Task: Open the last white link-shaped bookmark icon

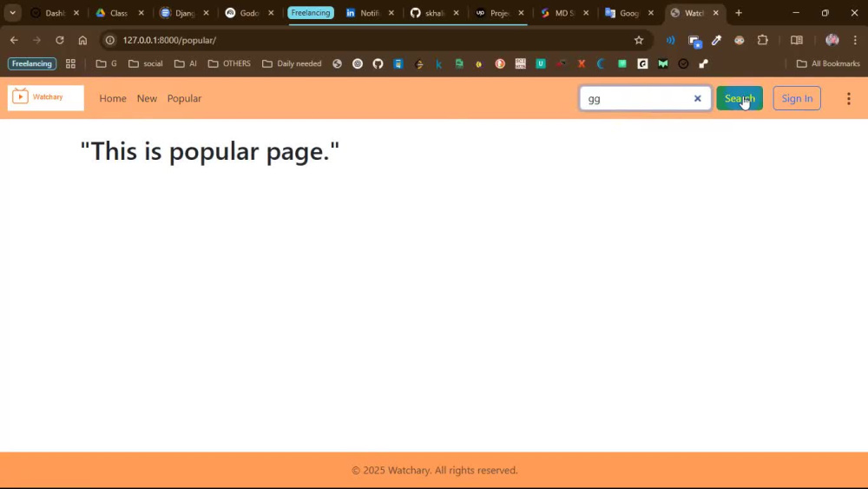Action: click(x=704, y=63)
